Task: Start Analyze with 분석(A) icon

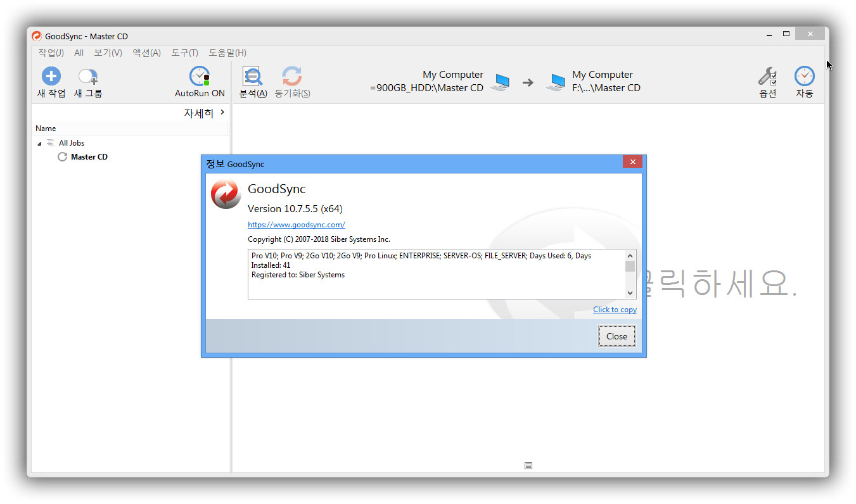Action: pos(252,77)
